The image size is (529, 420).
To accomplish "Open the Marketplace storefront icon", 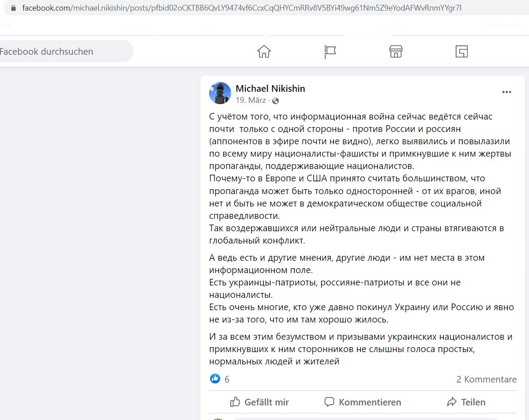I will coord(396,51).
